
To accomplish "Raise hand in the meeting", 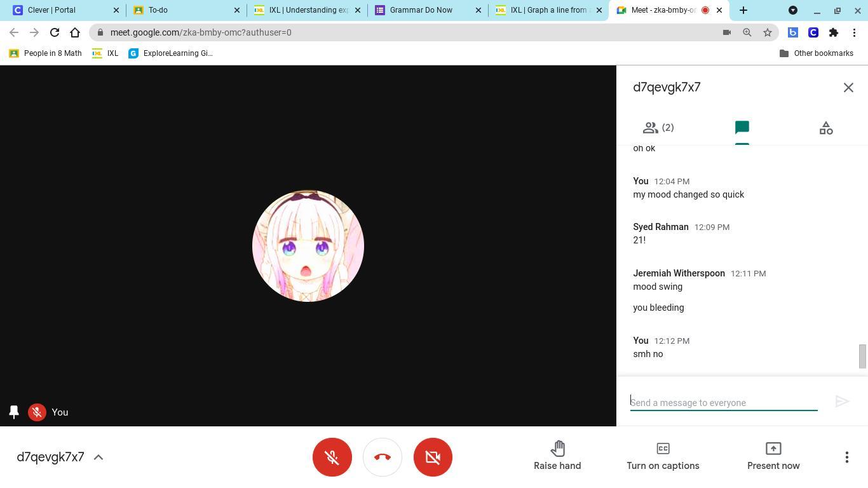I will pos(557,456).
